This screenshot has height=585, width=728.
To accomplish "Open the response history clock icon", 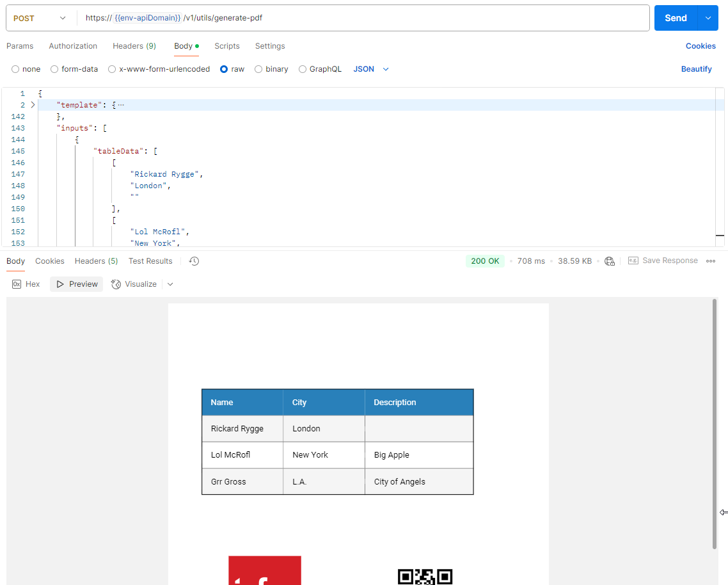I will [x=194, y=261].
